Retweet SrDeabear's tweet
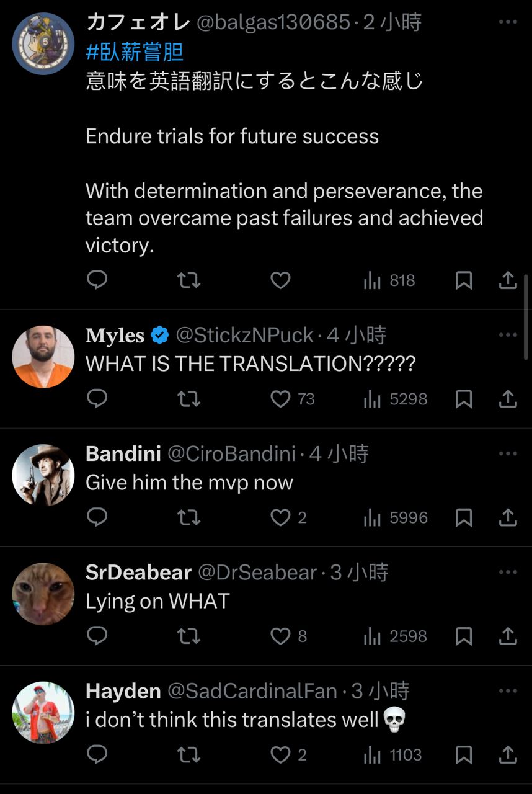The image size is (532, 794). pos(188,636)
